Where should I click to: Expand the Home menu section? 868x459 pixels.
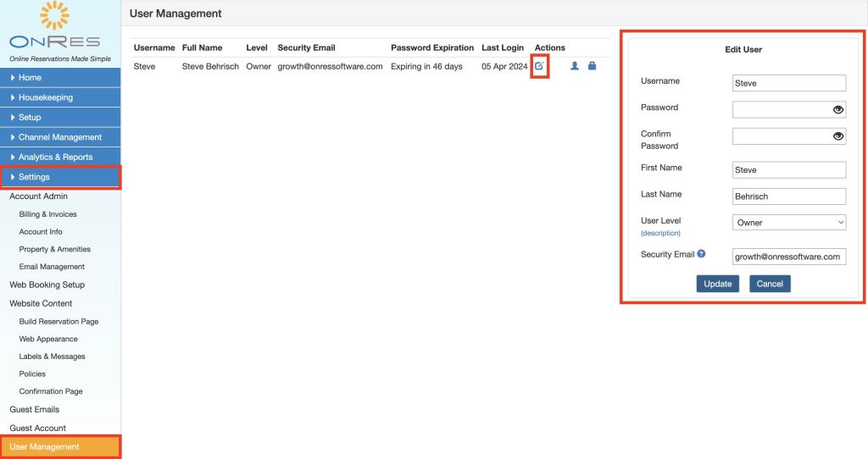coord(60,77)
